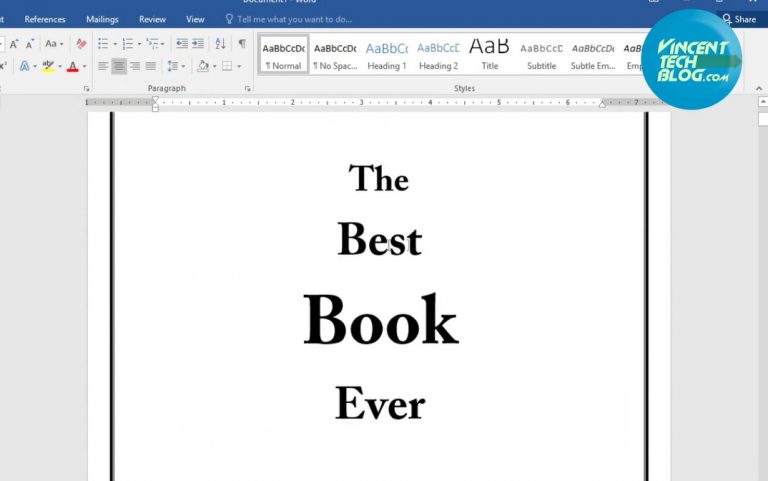Click the Clear All Formatting icon
The image size is (768, 481).
tap(82, 44)
